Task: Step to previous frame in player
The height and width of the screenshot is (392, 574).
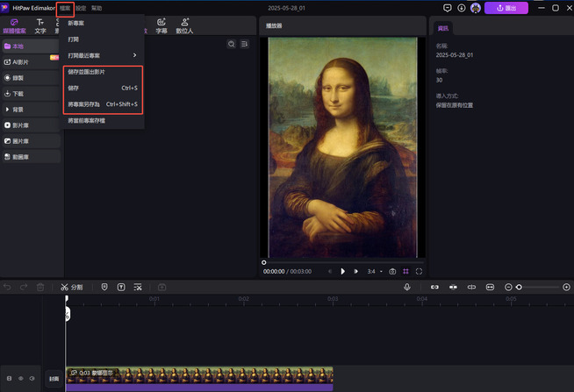Action: pos(330,271)
